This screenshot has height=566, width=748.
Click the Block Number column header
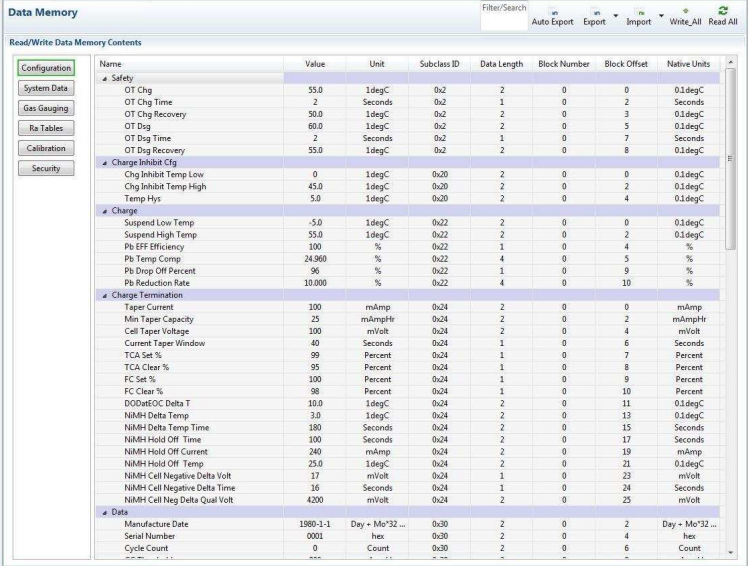(564, 64)
